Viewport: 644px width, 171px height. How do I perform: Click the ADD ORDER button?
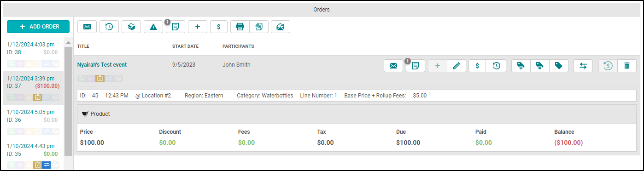click(38, 27)
